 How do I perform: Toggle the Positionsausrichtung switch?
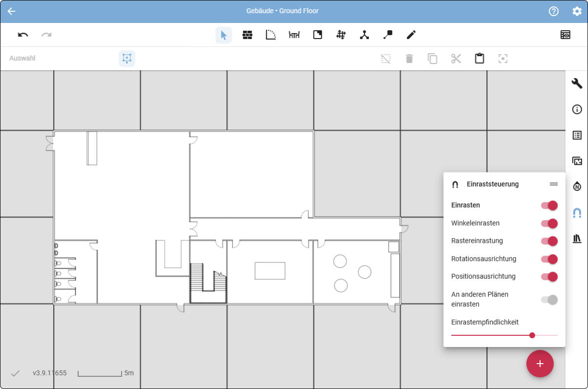coord(549,277)
